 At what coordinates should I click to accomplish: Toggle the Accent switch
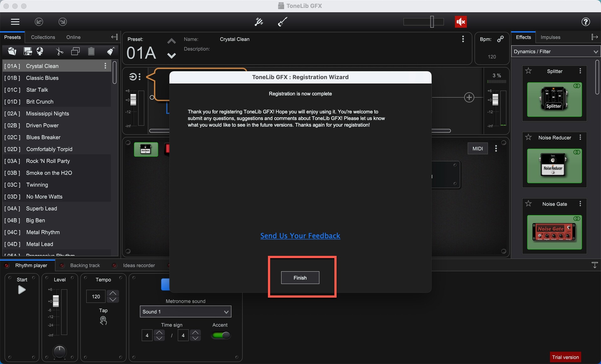point(221,335)
